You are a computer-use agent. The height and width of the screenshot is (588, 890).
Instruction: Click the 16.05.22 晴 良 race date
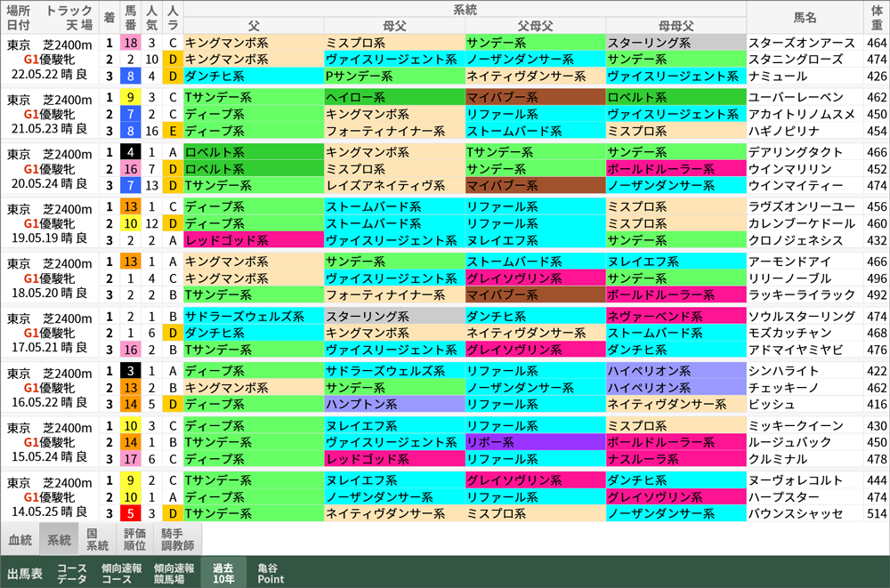click(x=49, y=402)
